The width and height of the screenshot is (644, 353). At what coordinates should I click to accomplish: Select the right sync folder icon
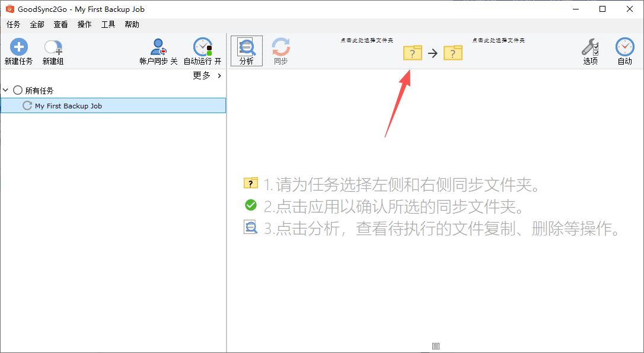[453, 53]
